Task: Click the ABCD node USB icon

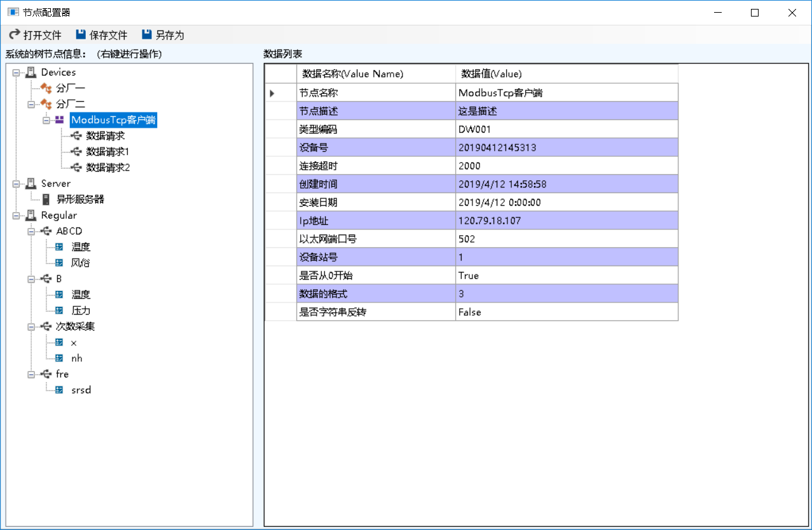Action: [46, 231]
